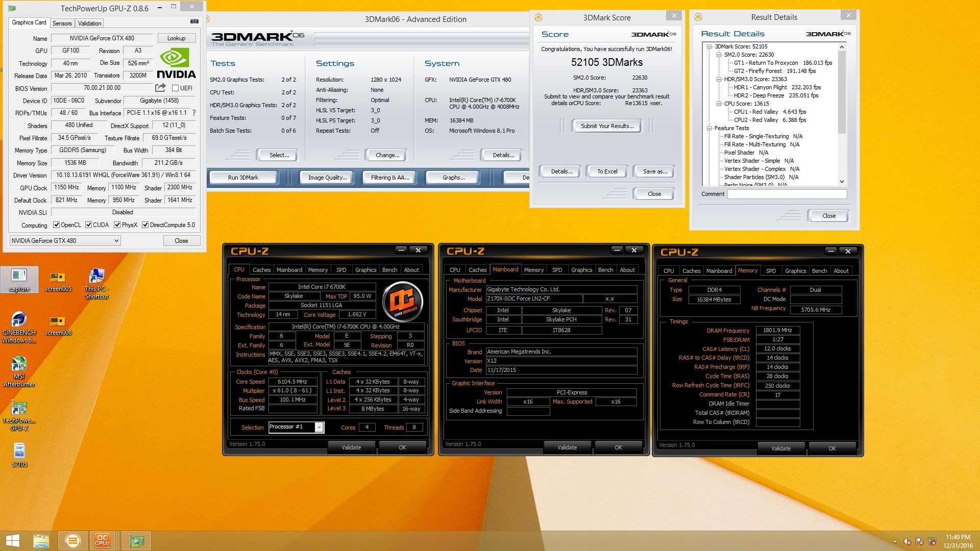980x551 pixels.
Task: Click the volume icon in the system tray
Action: click(x=907, y=541)
